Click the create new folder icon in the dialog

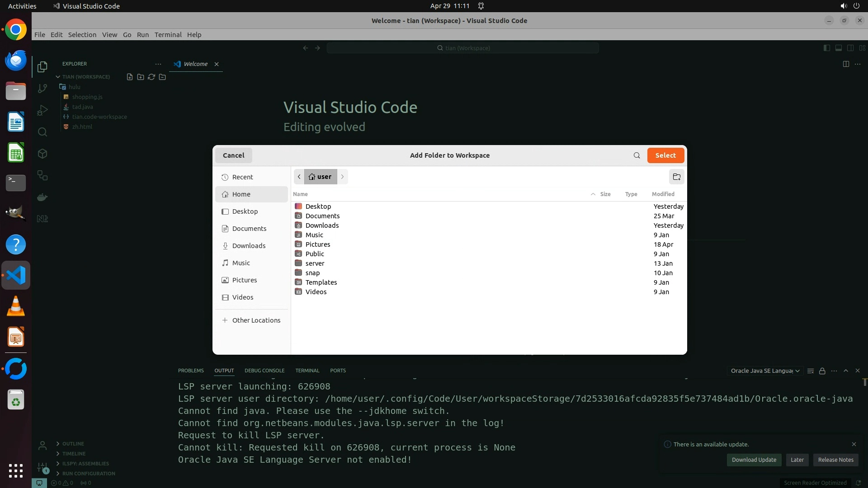coord(676,177)
